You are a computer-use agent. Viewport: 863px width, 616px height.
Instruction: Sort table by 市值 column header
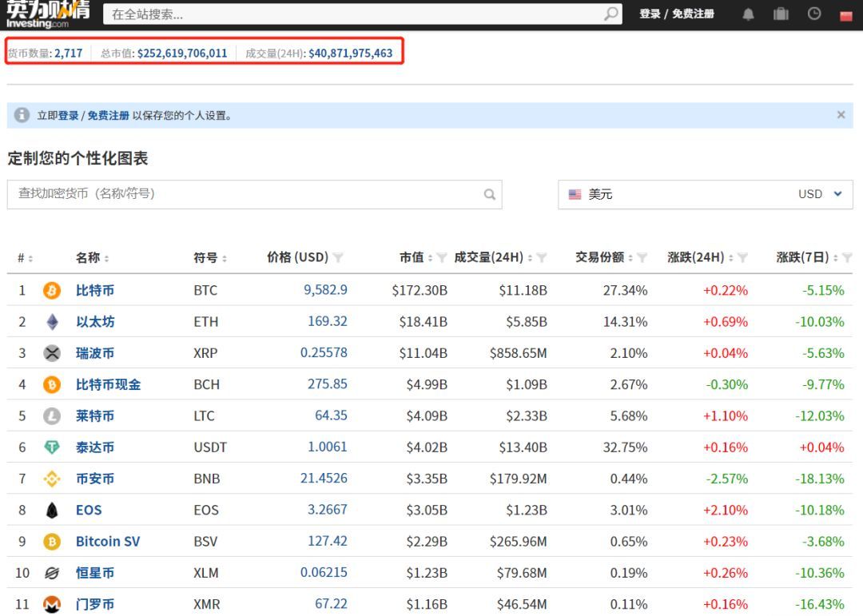(x=416, y=257)
